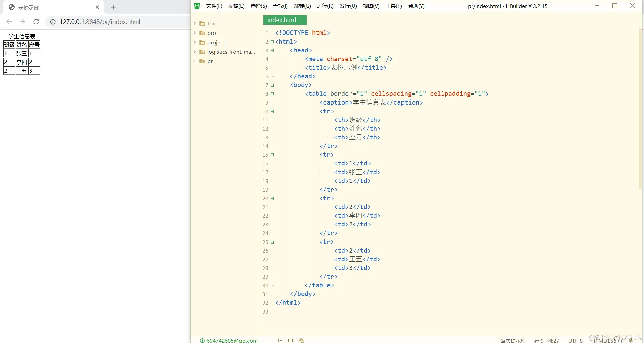This screenshot has width=644, height=343.
Task: Click the outline list icon in status bar
Action: (280, 340)
